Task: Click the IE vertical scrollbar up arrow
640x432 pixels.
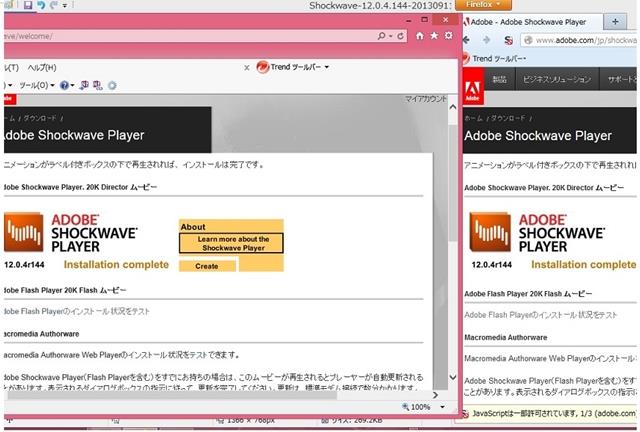Action: [453, 107]
